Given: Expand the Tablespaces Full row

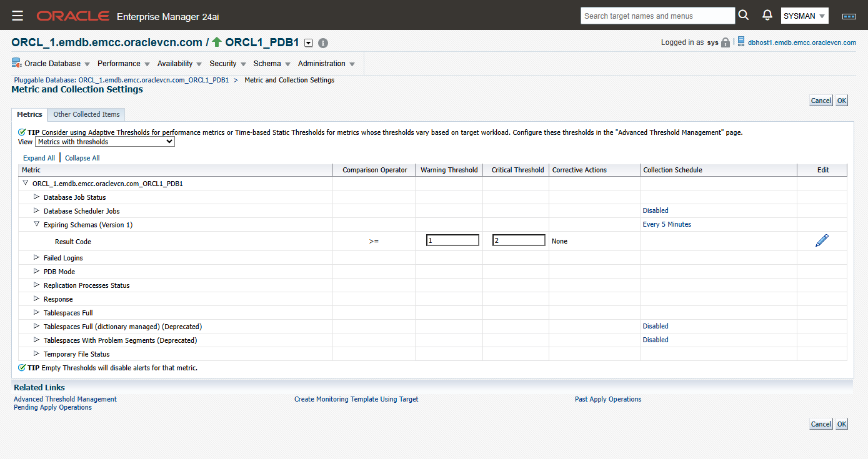Looking at the screenshot, I should point(37,312).
